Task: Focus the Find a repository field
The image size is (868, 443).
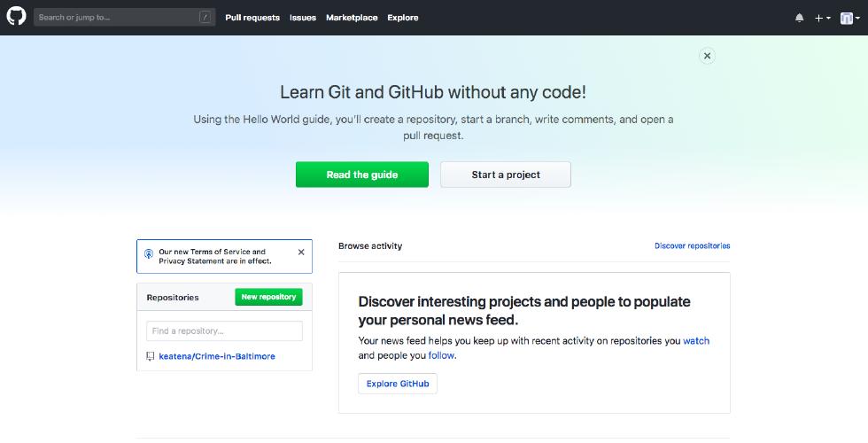Action: [224, 331]
